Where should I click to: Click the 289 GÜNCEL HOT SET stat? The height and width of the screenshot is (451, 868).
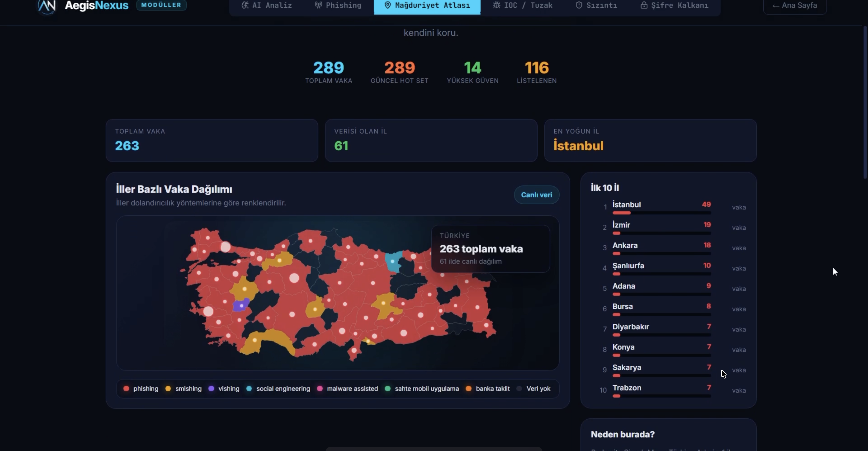pyautogui.click(x=399, y=72)
